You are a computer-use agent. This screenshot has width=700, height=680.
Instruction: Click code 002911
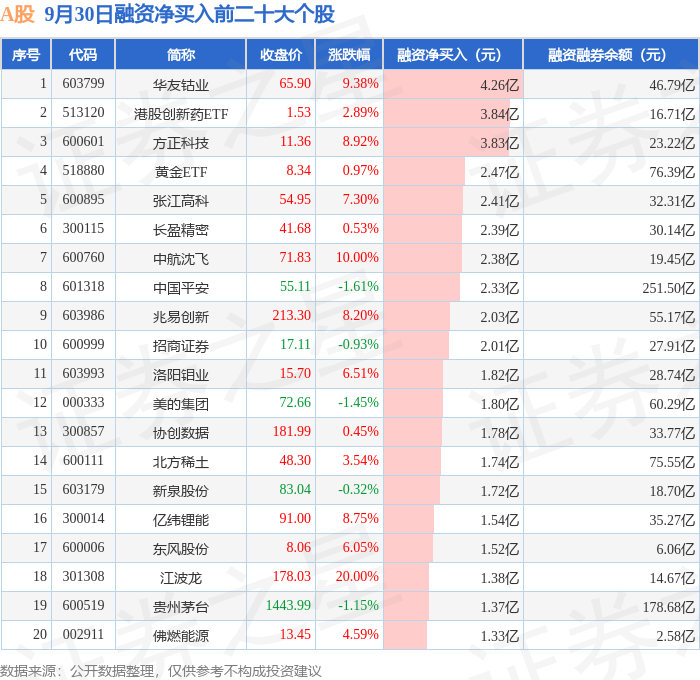coord(83,635)
